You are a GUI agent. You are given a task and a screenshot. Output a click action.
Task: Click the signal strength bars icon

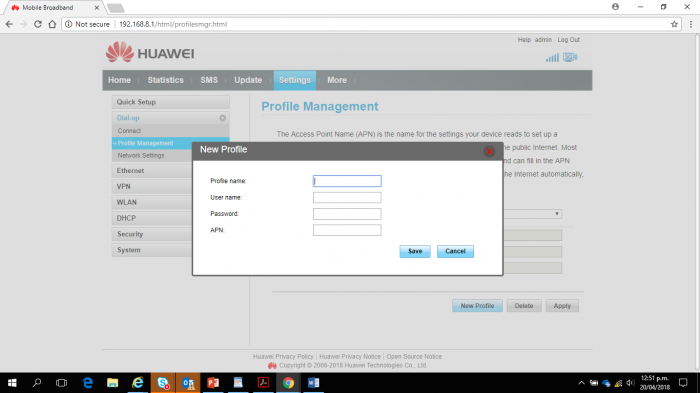552,58
